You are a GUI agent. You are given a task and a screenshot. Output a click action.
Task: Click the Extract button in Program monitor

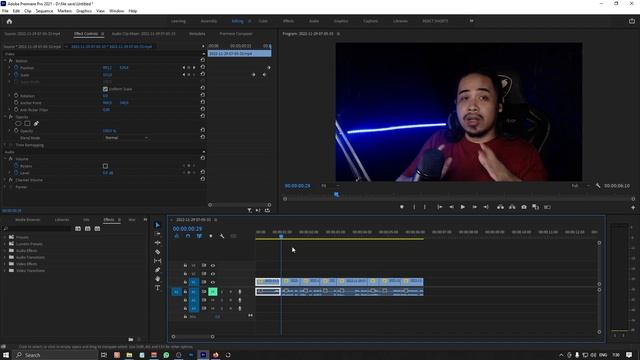512,207
